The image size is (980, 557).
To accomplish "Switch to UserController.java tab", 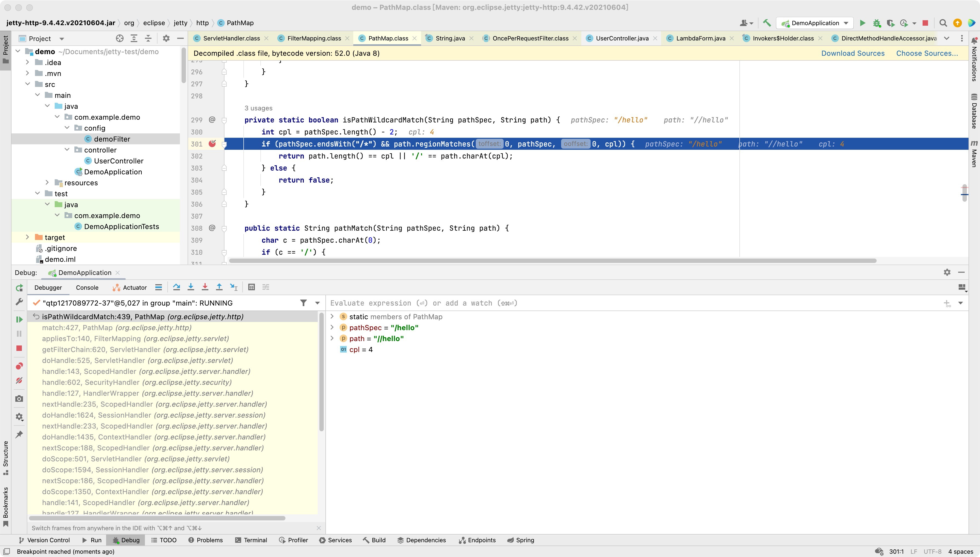I will pos(622,38).
